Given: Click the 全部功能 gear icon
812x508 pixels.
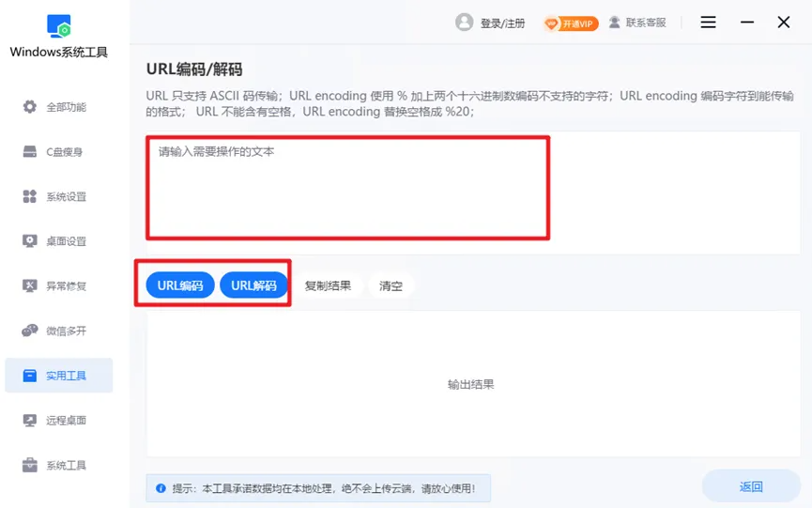Looking at the screenshot, I should pos(29,107).
